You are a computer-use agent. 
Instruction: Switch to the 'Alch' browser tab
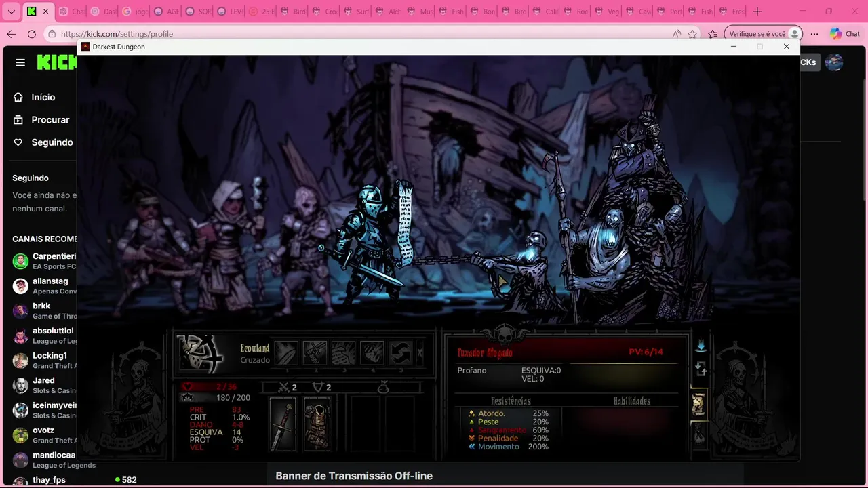(x=389, y=12)
